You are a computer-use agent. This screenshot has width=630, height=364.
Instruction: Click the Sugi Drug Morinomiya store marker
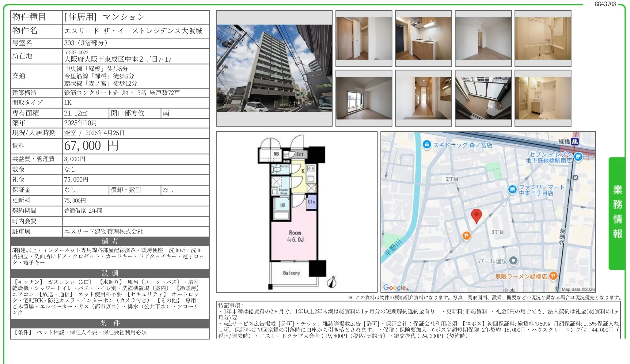pos(427,145)
